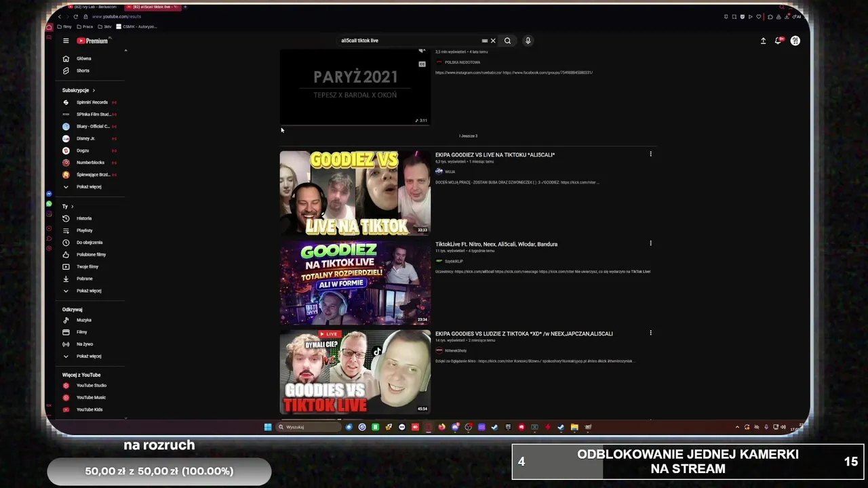Expand Pokaż więcej under the Ty section
Viewport: 868px width, 488px height.
pos(89,291)
